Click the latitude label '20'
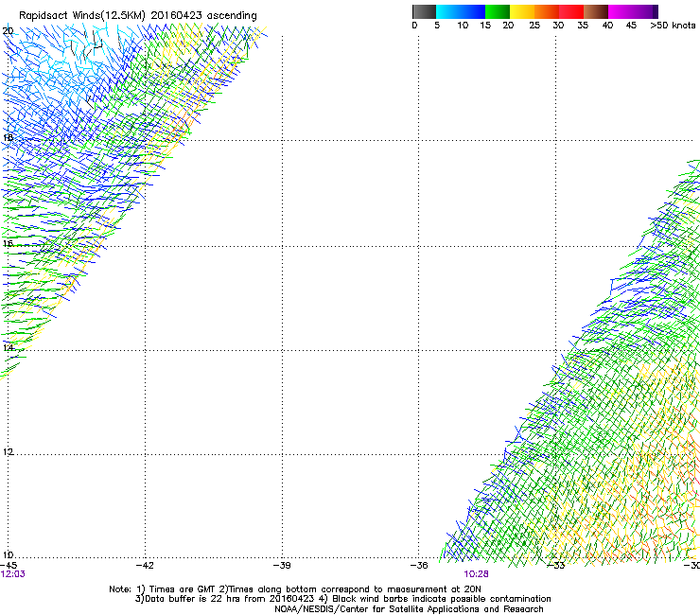Image resolution: width=700 pixels, height=615 pixels. point(8,31)
